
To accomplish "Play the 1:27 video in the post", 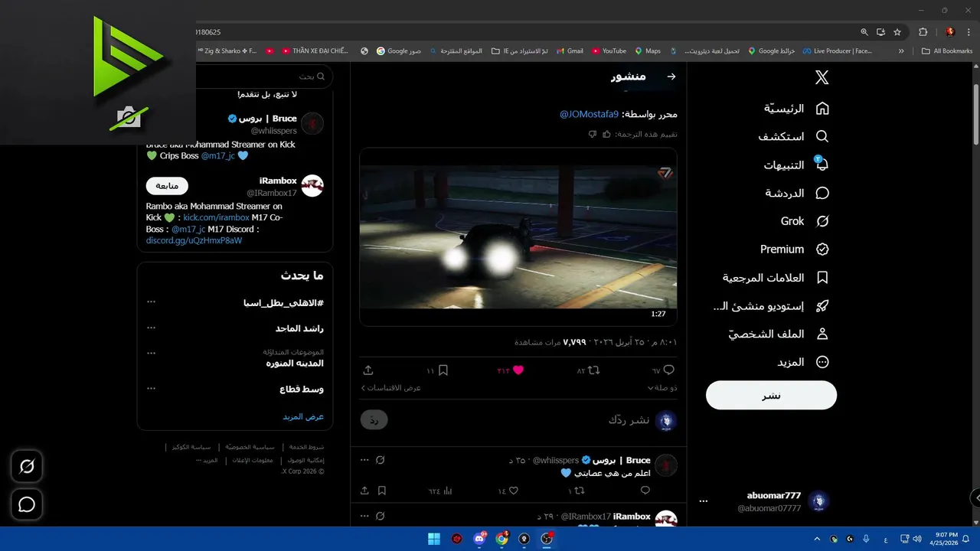I will pyautogui.click(x=518, y=236).
